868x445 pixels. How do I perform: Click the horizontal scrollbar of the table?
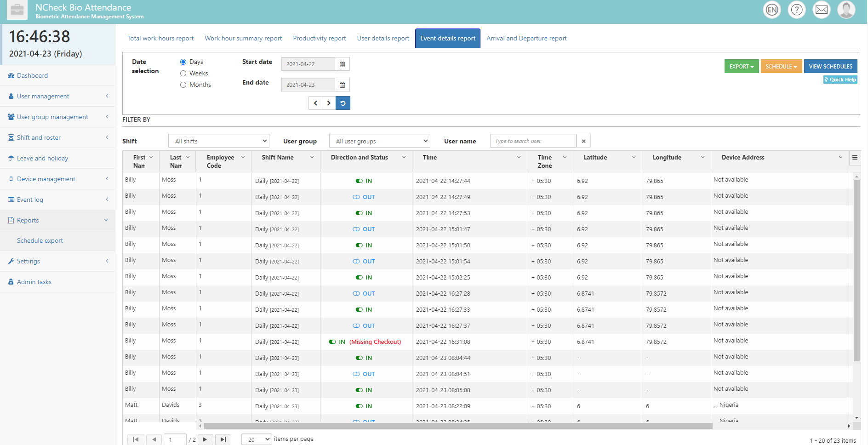click(457, 426)
